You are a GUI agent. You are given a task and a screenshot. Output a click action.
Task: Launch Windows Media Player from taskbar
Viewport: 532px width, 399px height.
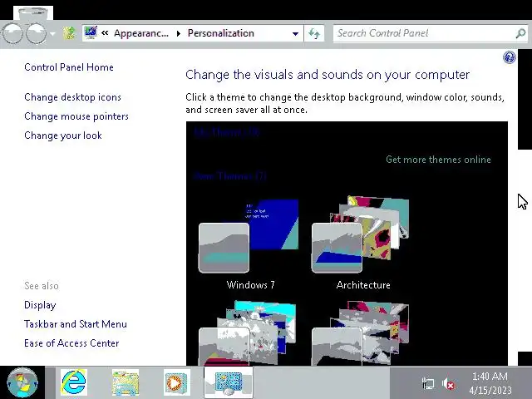point(177,382)
